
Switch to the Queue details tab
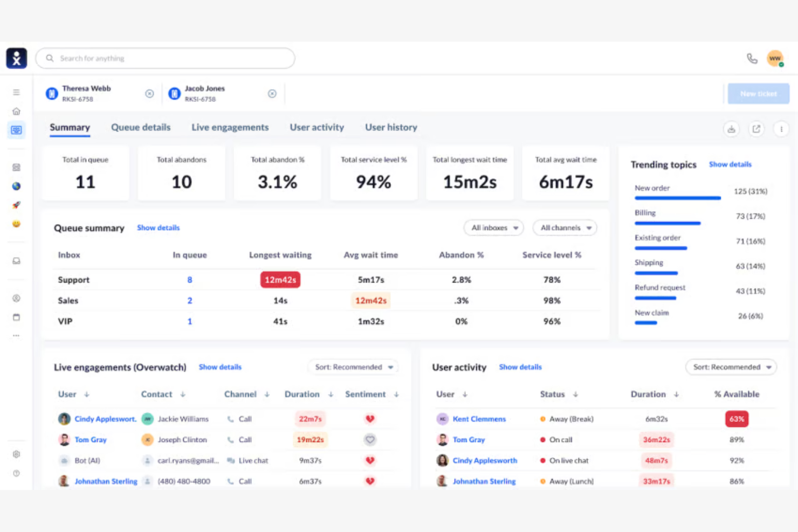point(141,127)
